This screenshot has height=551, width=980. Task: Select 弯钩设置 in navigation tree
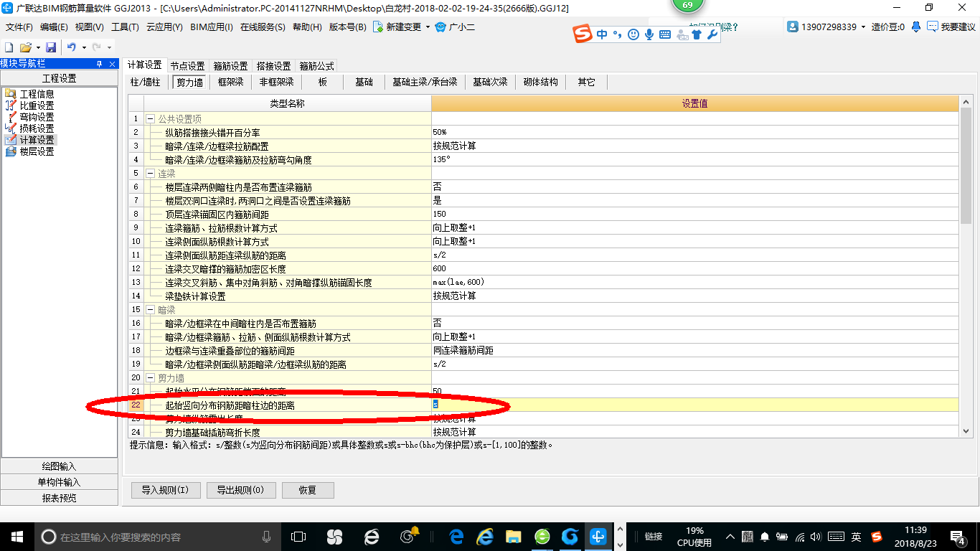coord(37,117)
